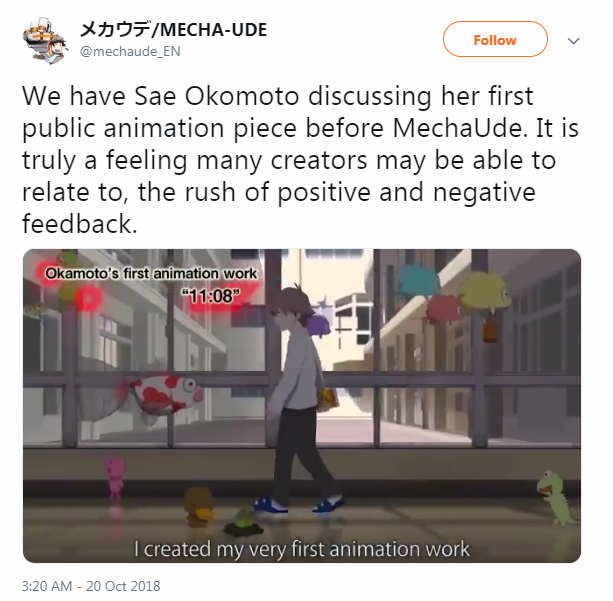Viewport: 613px width, 601px height.
Task: Click the tweet timestamp 3:20 AM - 20 Oct 2018
Action: point(91,586)
